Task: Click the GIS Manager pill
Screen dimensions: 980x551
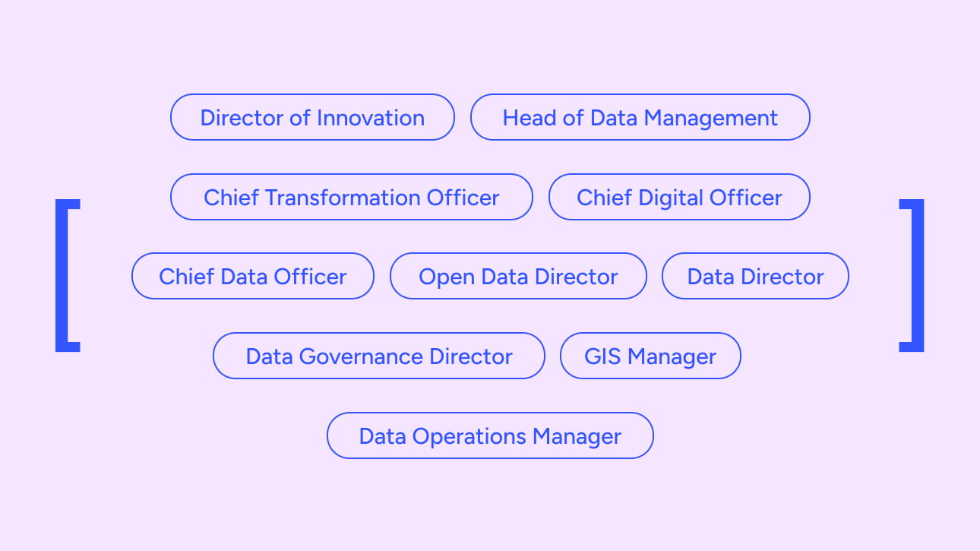Action: point(650,356)
